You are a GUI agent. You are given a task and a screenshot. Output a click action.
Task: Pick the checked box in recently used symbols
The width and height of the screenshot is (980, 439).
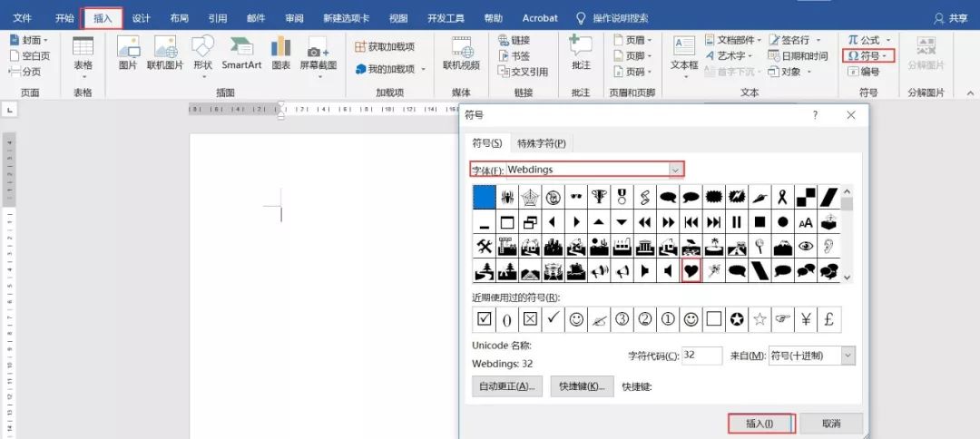tap(485, 318)
